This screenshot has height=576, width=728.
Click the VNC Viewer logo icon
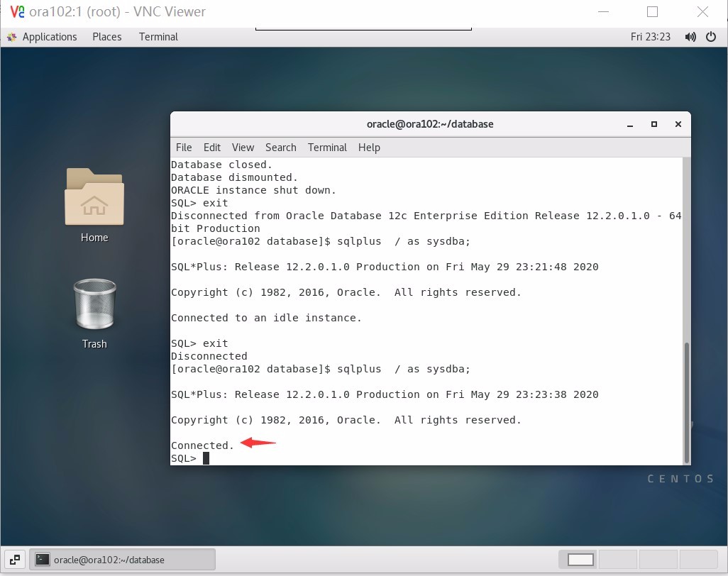[x=17, y=11]
